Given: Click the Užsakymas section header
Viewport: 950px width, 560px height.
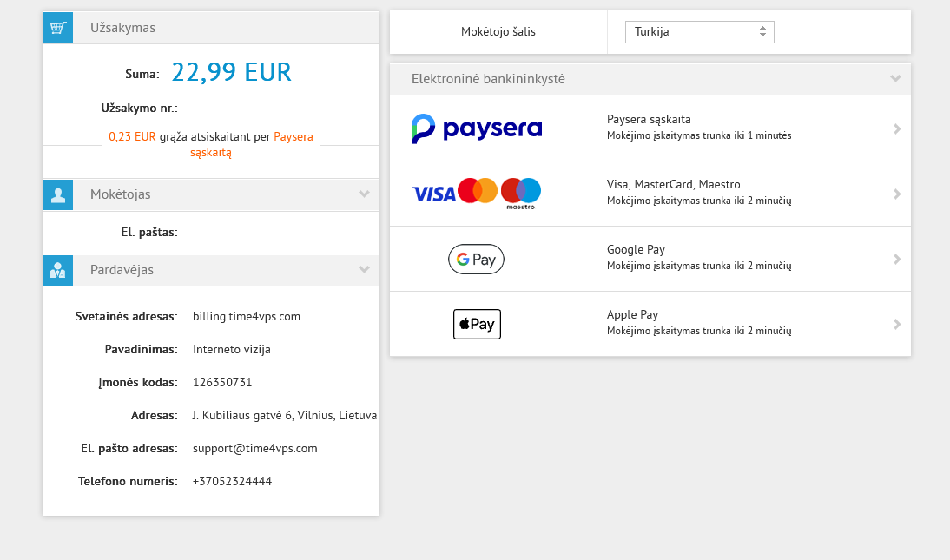Looking at the screenshot, I should 211,27.
